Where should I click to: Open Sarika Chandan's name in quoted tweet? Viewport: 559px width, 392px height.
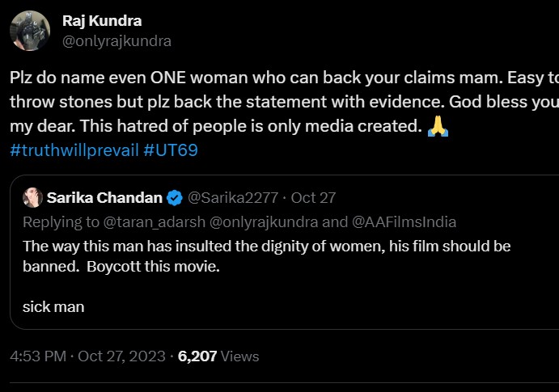[104, 198]
